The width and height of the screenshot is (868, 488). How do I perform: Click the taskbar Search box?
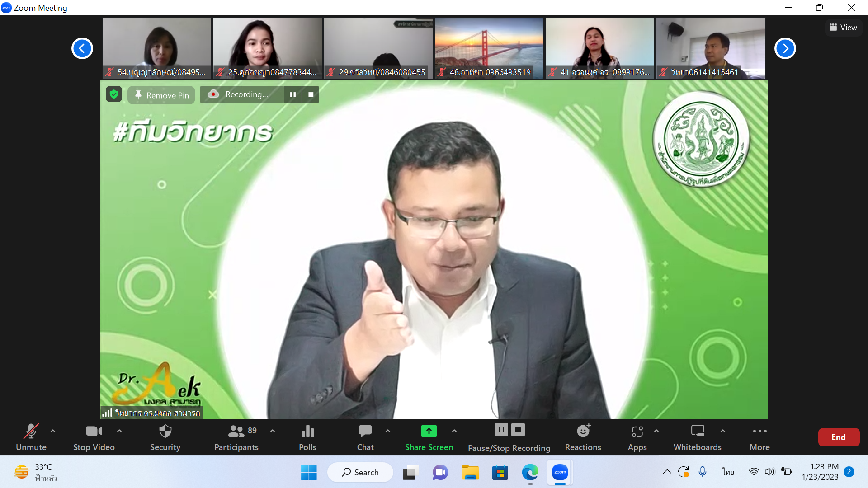click(360, 472)
